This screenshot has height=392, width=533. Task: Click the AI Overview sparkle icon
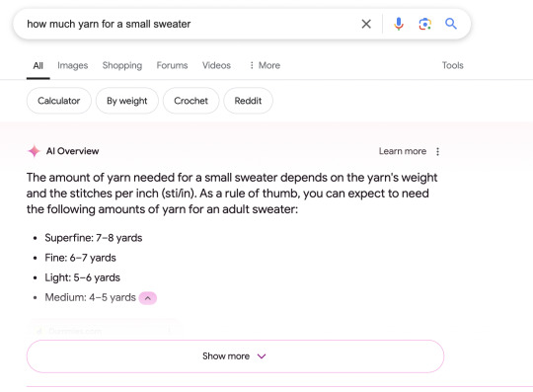(x=34, y=151)
